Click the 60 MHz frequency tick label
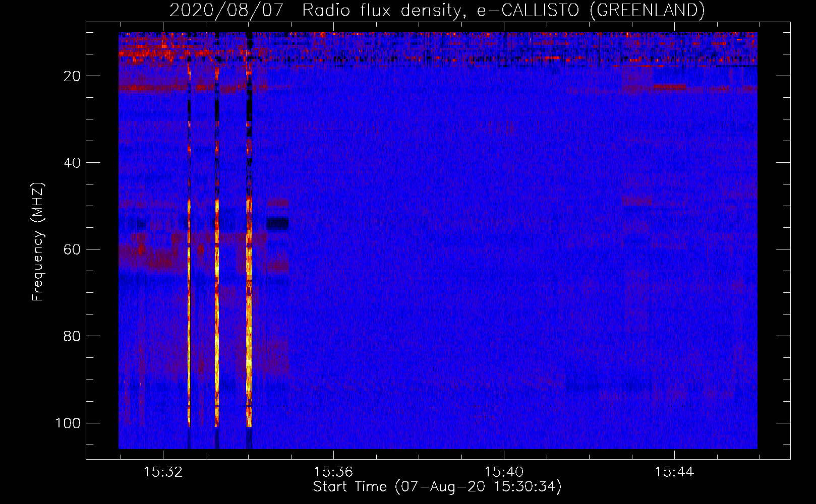The width and height of the screenshot is (816, 504). 72,249
